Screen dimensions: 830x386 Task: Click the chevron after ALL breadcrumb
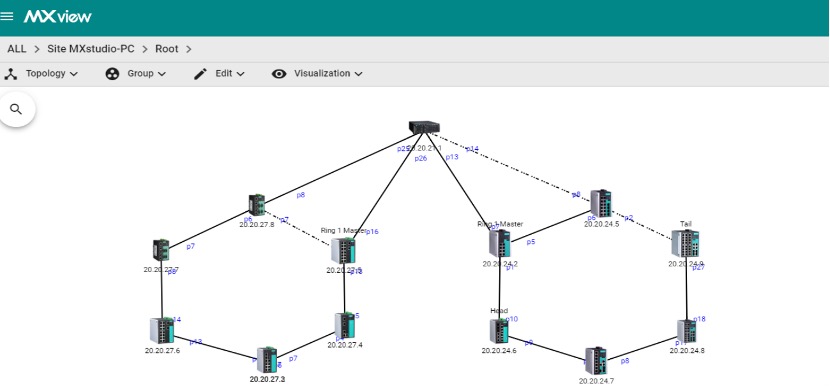(37, 49)
